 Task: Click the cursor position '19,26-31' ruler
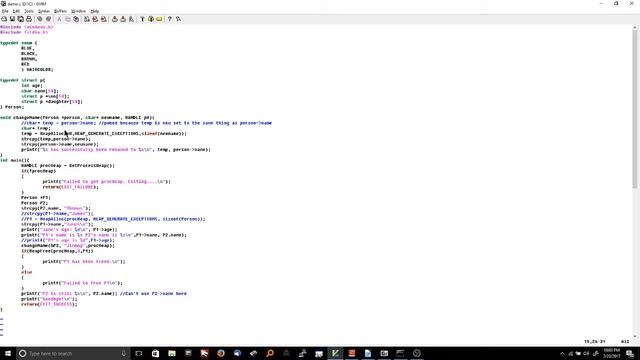(595, 341)
